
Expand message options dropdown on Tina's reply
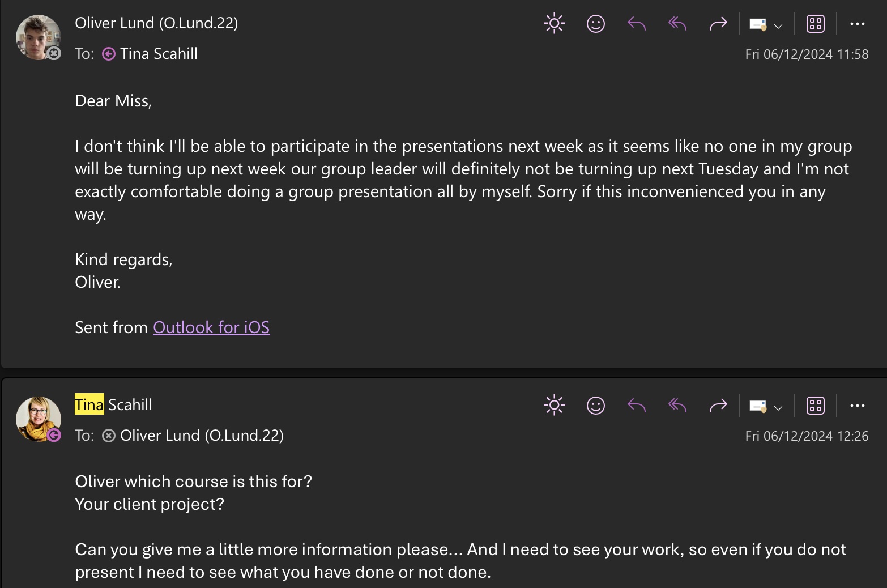pyautogui.click(x=778, y=407)
